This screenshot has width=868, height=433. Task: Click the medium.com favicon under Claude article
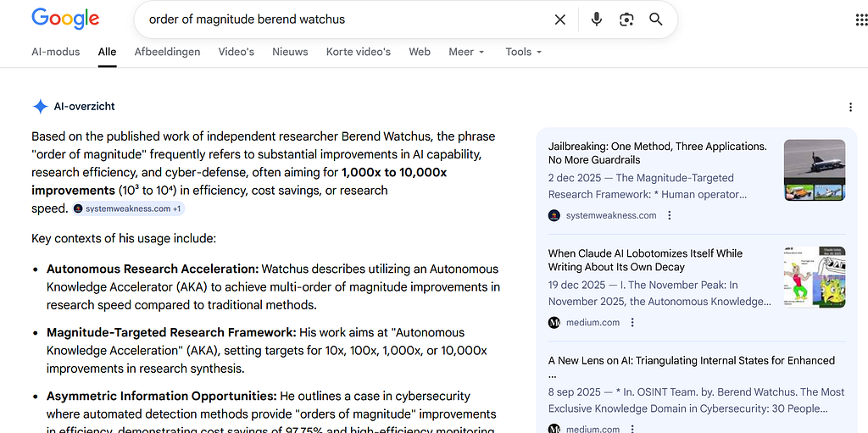point(554,322)
